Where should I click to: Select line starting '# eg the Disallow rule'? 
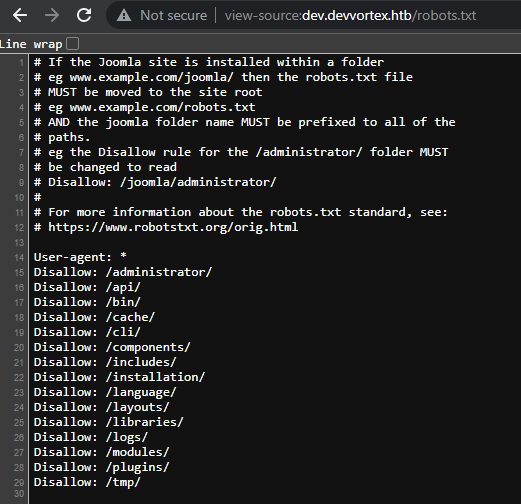(241, 152)
